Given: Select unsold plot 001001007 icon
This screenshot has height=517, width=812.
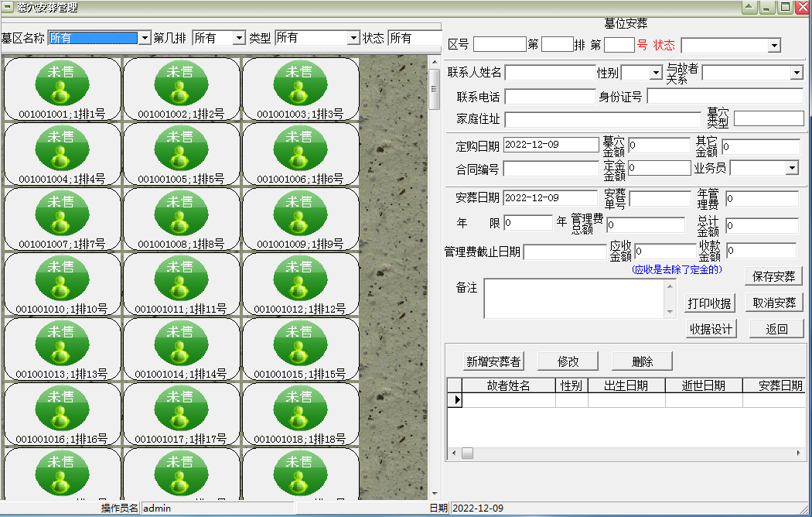Looking at the screenshot, I should [62, 213].
